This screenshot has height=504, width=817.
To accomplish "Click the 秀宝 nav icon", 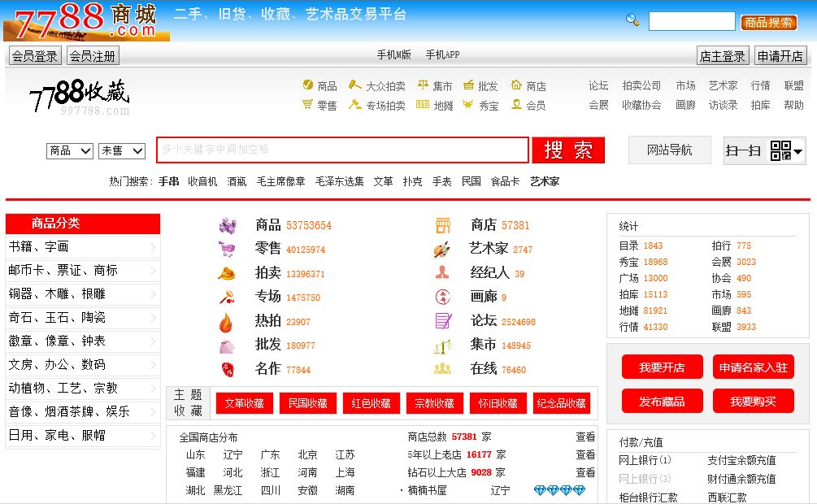I will [x=468, y=104].
